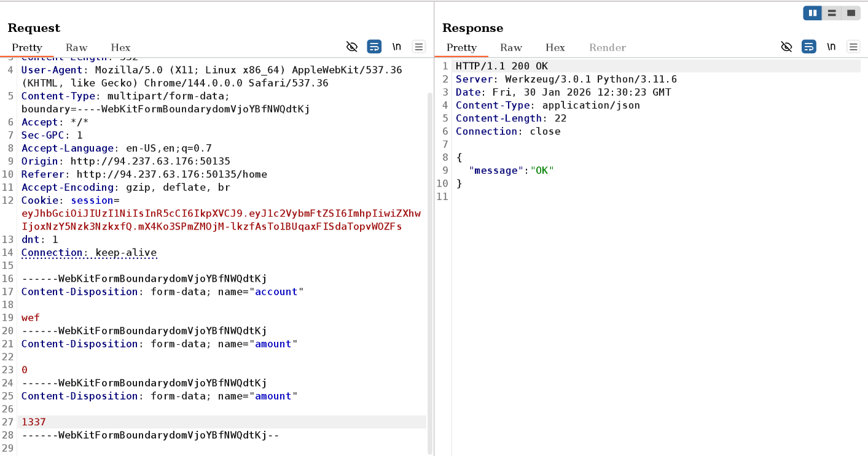The height and width of the screenshot is (456, 868).
Task: Toggle word wrap icon in Request panel
Action: tap(374, 47)
